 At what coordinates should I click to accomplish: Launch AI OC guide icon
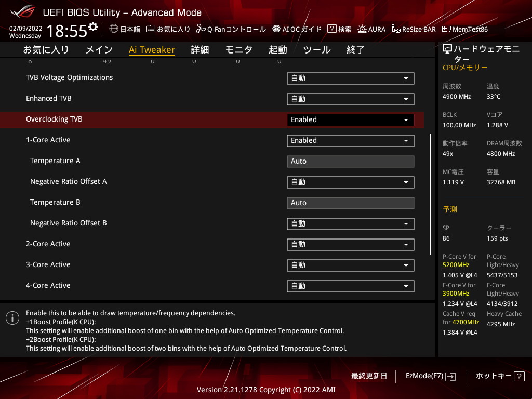[x=276, y=29]
